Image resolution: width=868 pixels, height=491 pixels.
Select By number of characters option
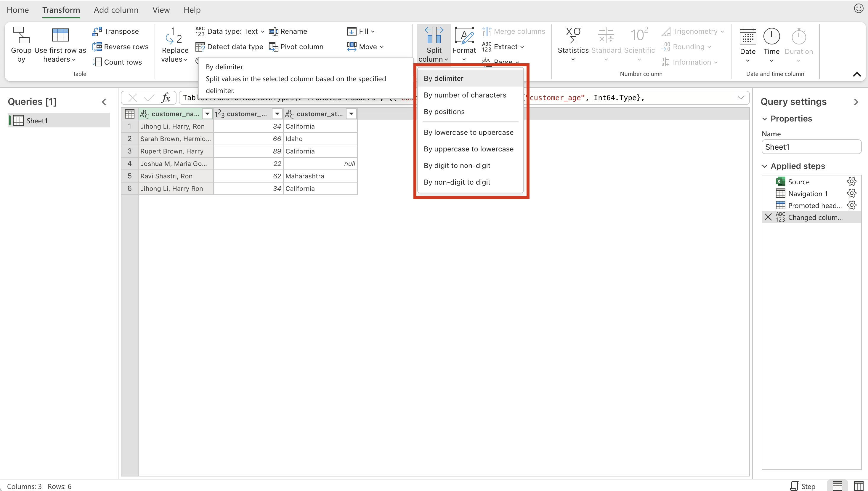[x=465, y=95]
